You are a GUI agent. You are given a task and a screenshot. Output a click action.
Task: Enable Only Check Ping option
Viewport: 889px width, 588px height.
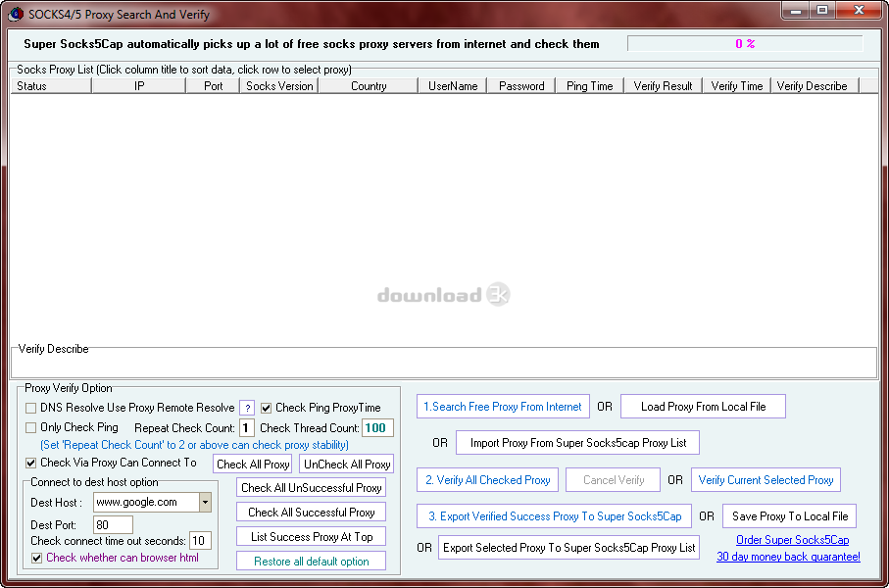[31, 427]
